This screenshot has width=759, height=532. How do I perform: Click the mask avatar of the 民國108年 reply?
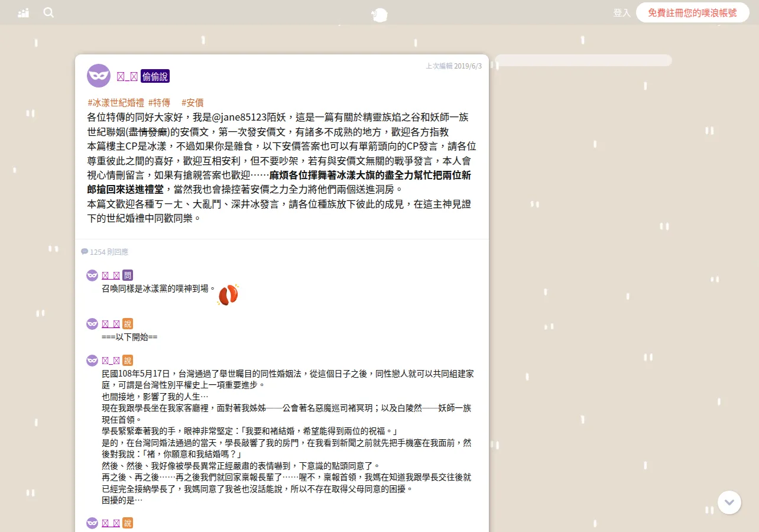(92, 361)
